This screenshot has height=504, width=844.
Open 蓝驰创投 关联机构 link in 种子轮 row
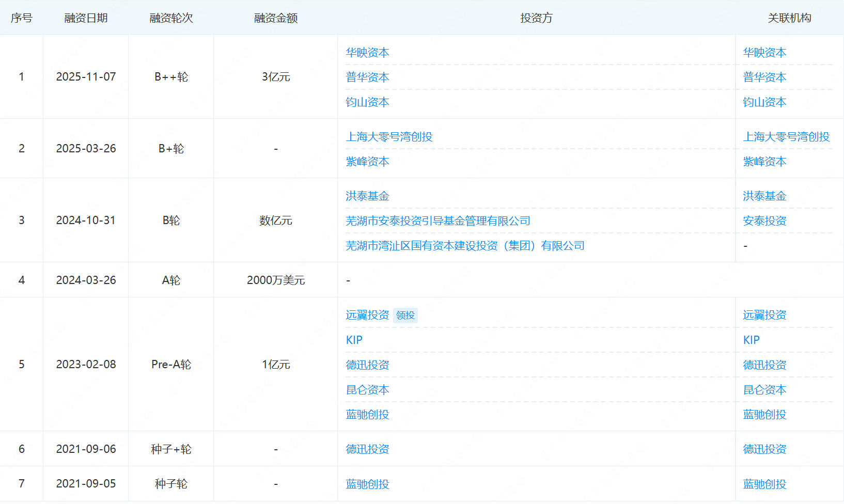point(764,484)
